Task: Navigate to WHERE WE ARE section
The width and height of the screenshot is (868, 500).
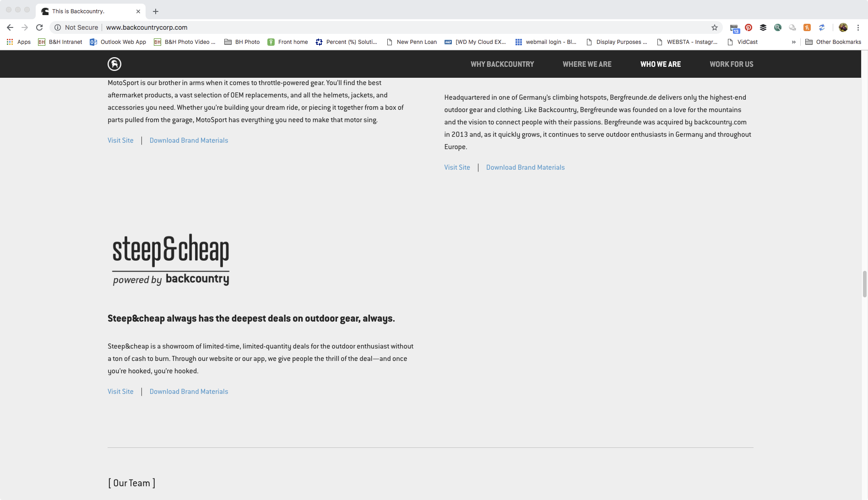Action: pos(587,64)
